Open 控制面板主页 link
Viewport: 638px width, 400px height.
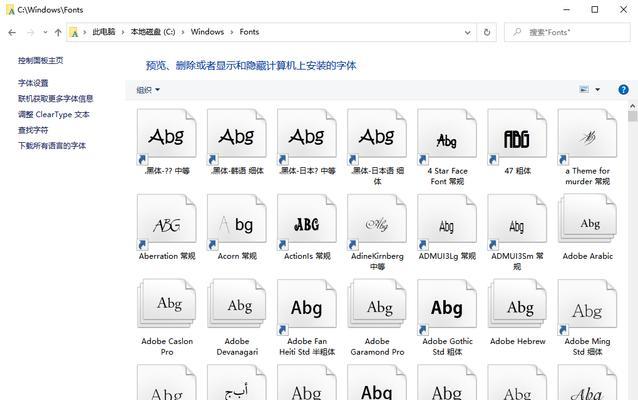click(x=41, y=61)
